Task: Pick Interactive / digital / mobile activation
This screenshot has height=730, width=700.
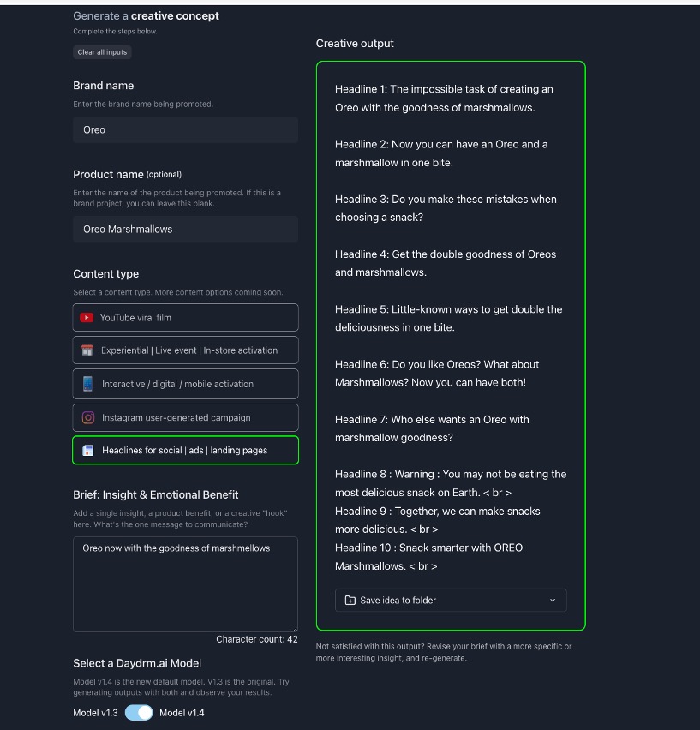Action: [185, 384]
